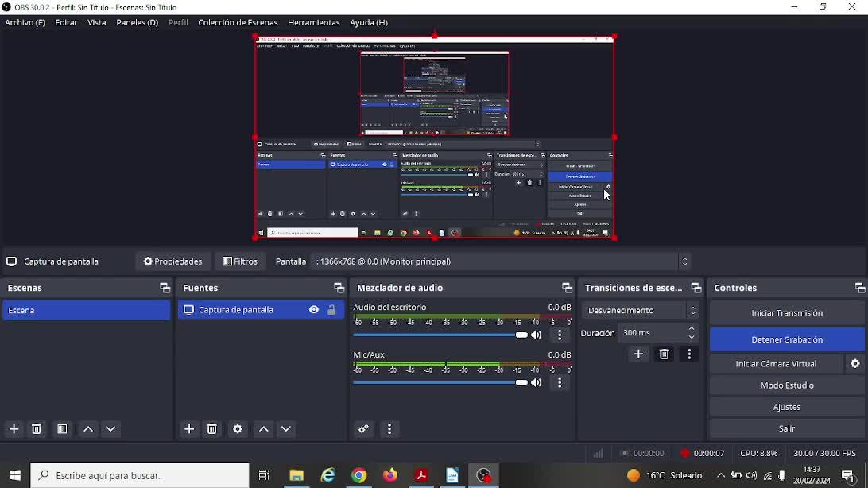This screenshot has width=868, height=488.
Task: Open Ayuda (H) menu
Action: [x=369, y=23]
